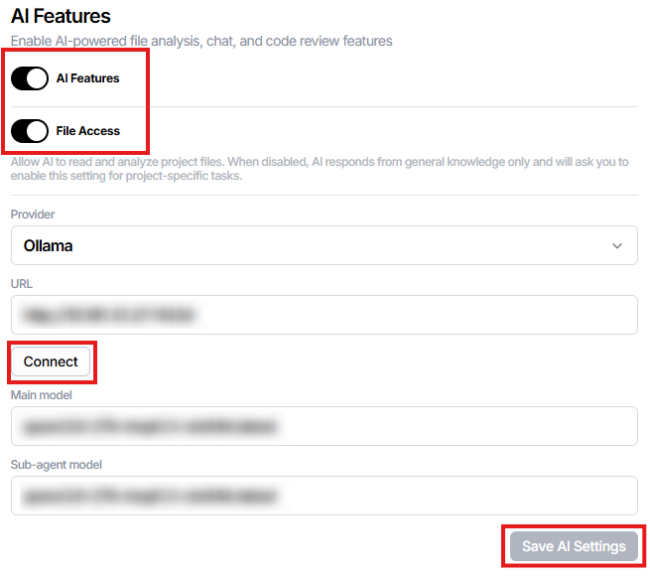
Task: Focus the URL input field
Action: point(324,315)
